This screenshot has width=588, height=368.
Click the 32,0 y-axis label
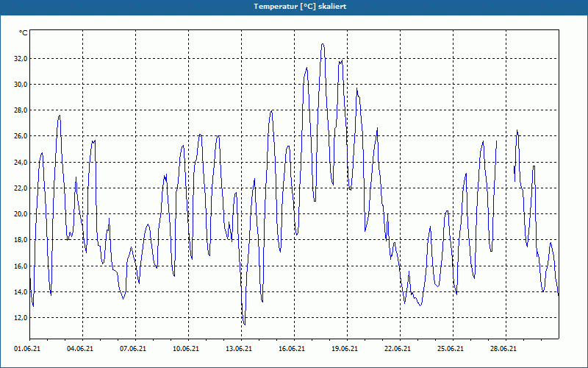21,59
